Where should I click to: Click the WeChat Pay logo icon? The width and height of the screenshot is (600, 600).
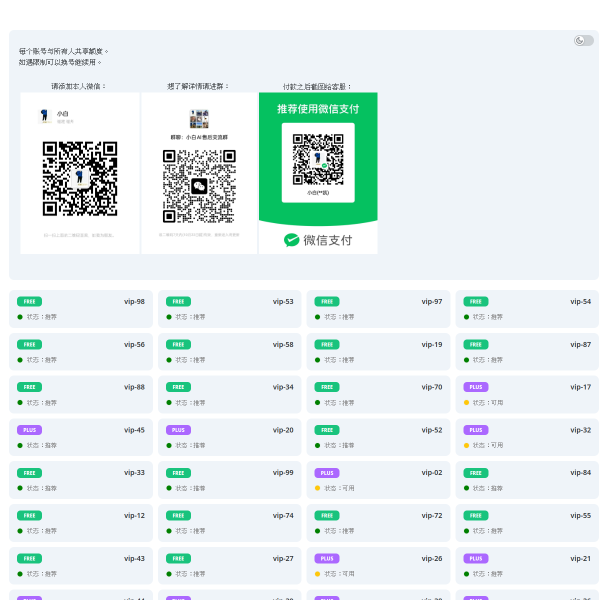tap(292, 240)
